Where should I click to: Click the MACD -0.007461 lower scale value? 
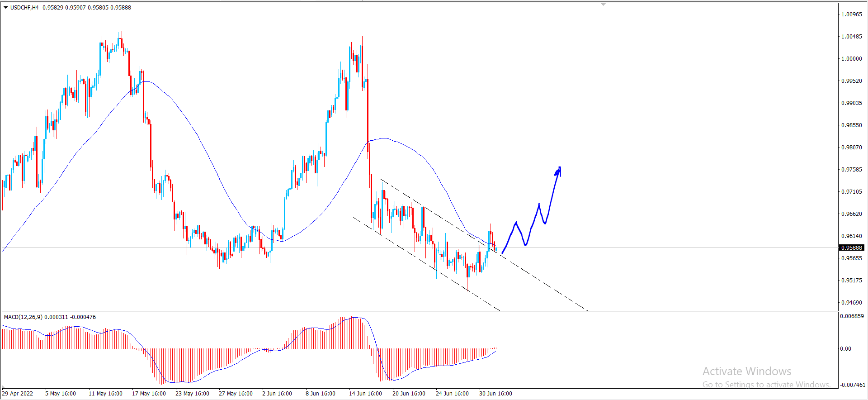pyautogui.click(x=852, y=385)
